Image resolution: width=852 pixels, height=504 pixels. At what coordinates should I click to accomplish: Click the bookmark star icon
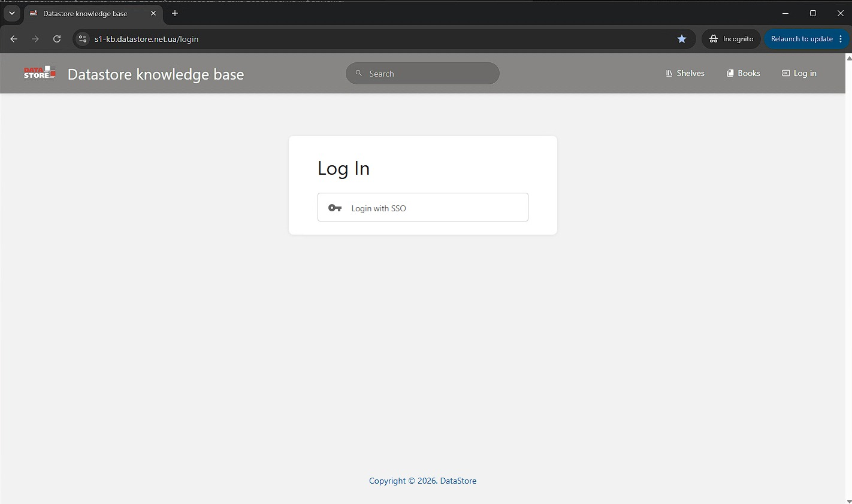coord(682,39)
